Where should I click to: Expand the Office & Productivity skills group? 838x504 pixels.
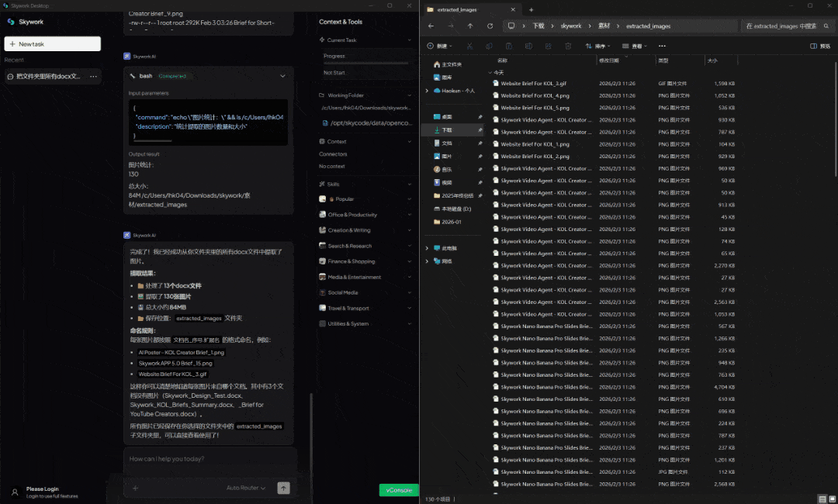tap(351, 215)
